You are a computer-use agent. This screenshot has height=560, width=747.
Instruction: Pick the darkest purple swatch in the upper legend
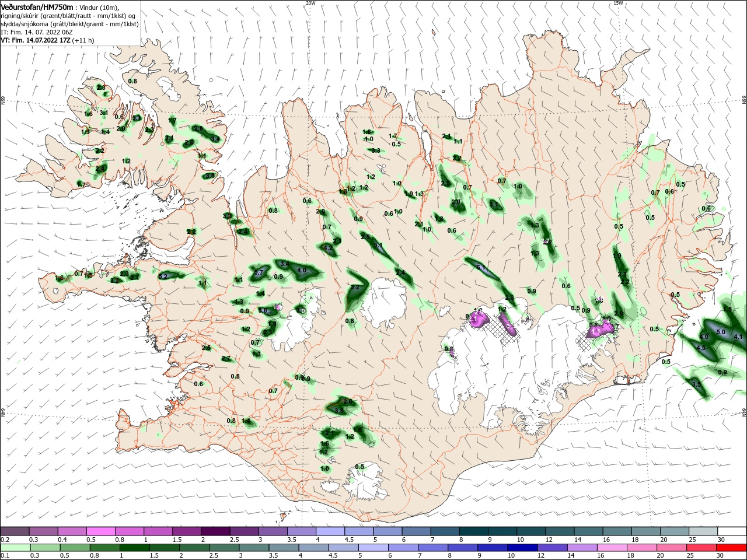[x=215, y=531]
